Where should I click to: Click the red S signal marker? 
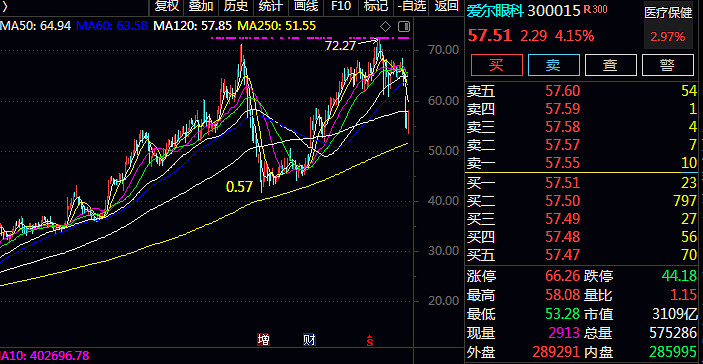click(x=370, y=340)
